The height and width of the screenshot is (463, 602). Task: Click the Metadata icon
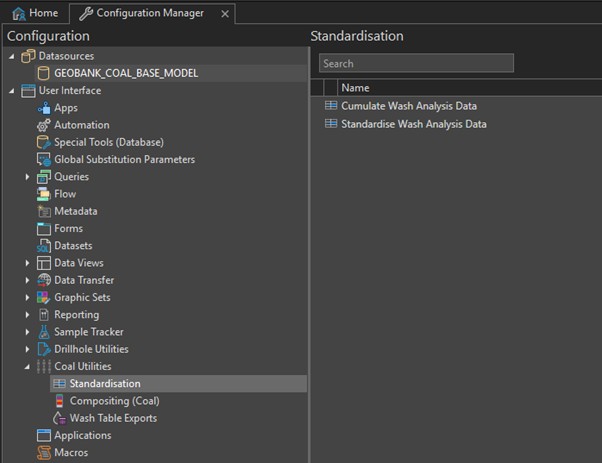(x=44, y=211)
